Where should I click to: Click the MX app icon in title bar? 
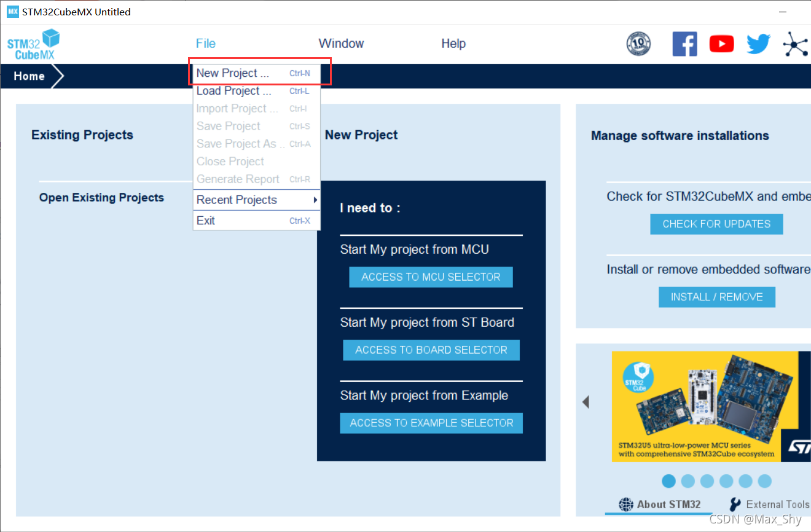pyautogui.click(x=13, y=12)
